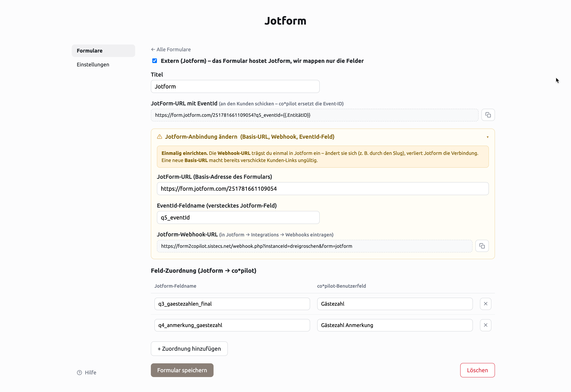Open the Formulare sidebar tab

pyautogui.click(x=103, y=51)
